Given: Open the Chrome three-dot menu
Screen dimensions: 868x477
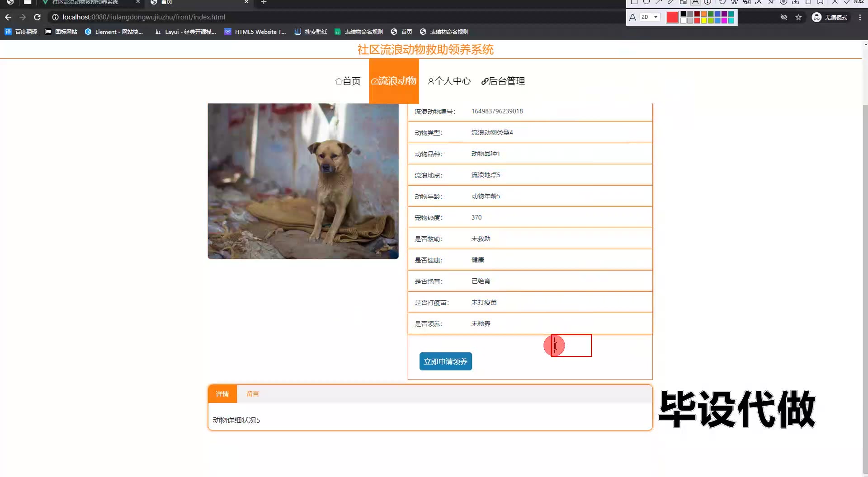Looking at the screenshot, I should point(860,17).
